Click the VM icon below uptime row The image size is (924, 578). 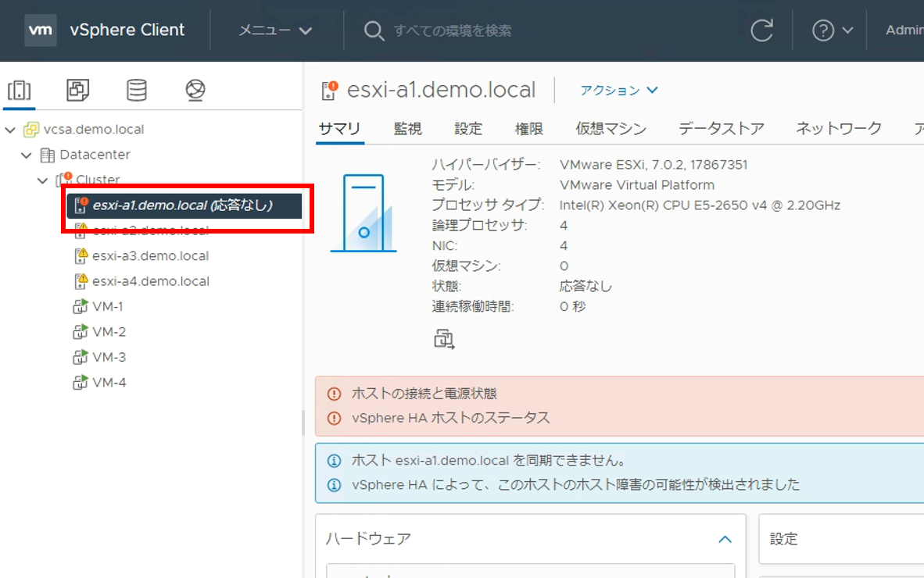(444, 340)
